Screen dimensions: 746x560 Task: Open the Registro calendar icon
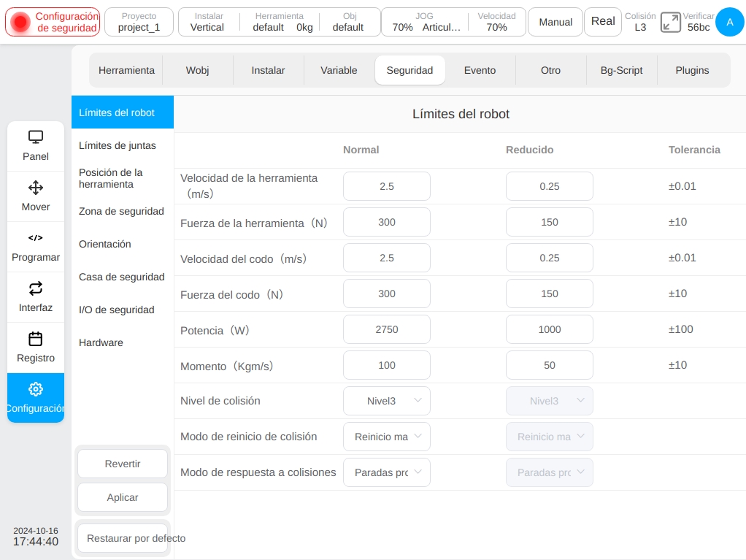point(36,339)
